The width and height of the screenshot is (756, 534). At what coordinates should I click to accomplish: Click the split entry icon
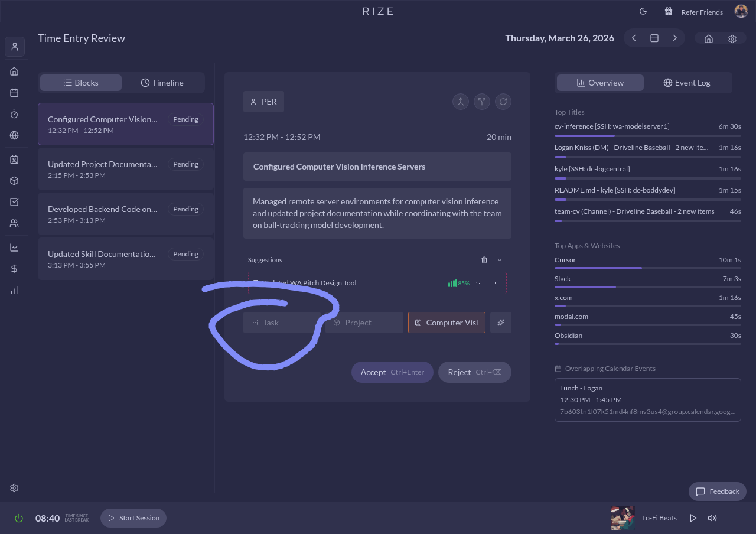(x=482, y=102)
